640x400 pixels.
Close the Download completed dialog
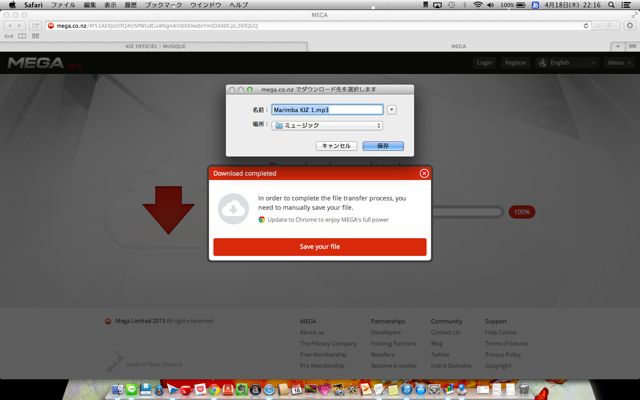[424, 173]
